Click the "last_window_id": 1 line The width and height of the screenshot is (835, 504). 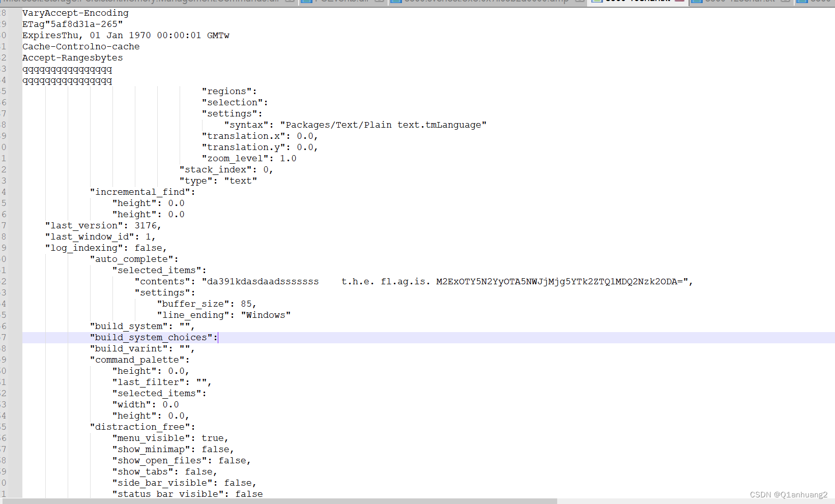click(100, 237)
